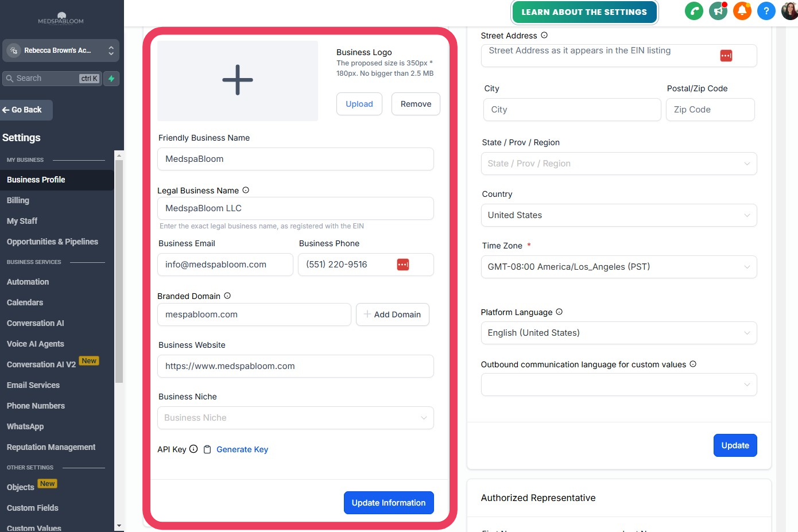The height and width of the screenshot is (532, 798).
Task: Click the blue Update button
Action: pos(735,445)
